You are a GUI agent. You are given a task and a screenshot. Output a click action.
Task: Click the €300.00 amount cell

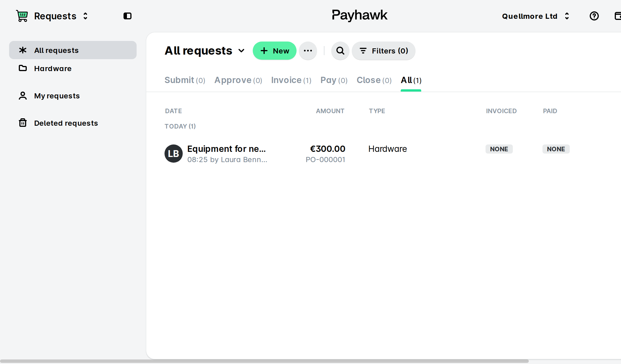coord(328,149)
